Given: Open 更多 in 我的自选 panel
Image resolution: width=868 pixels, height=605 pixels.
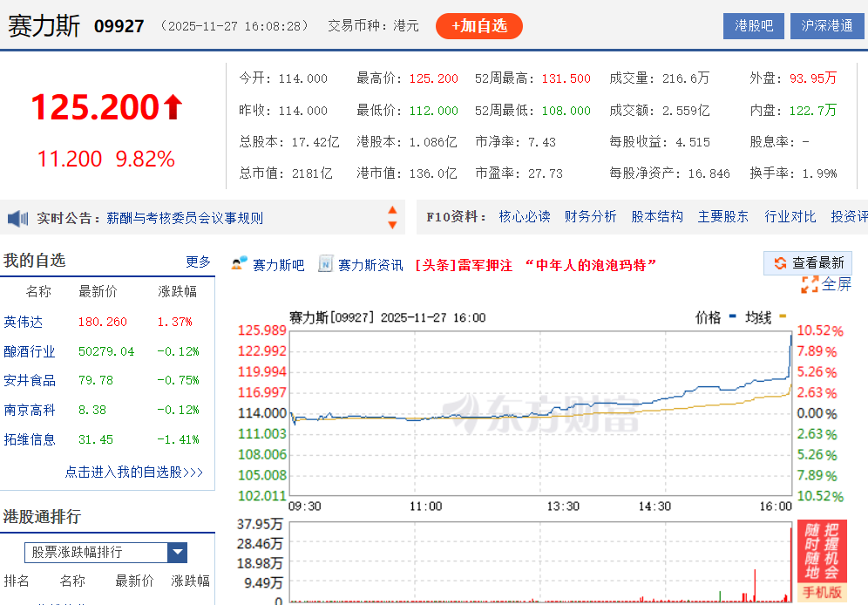Looking at the screenshot, I should (x=198, y=262).
